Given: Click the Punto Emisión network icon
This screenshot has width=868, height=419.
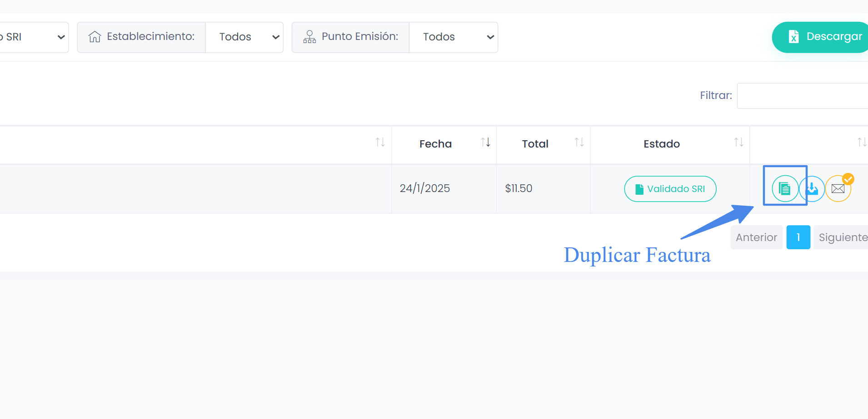Looking at the screenshot, I should click(310, 37).
